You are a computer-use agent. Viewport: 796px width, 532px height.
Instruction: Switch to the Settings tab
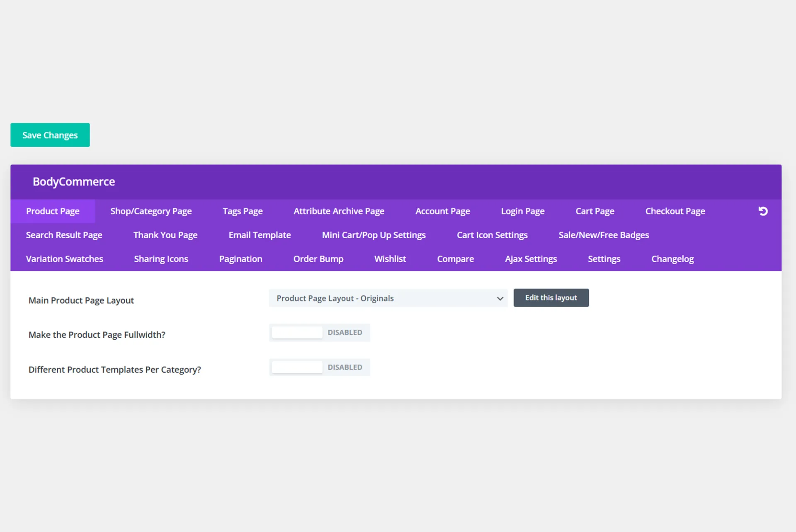[604, 259]
